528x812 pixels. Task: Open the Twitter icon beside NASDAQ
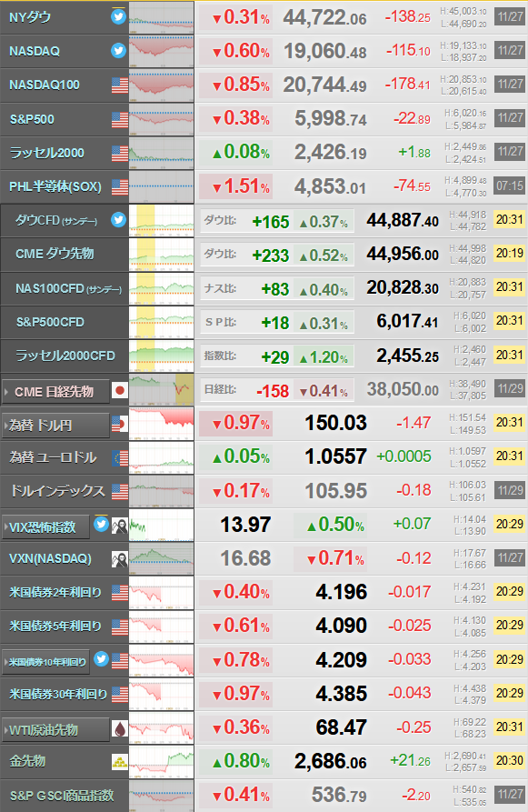click(x=118, y=51)
